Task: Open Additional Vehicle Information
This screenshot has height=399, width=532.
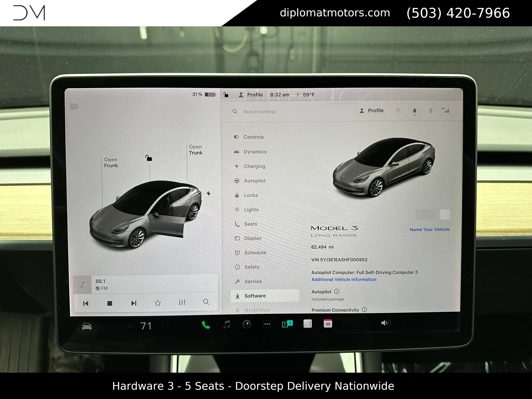Action: tap(343, 279)
